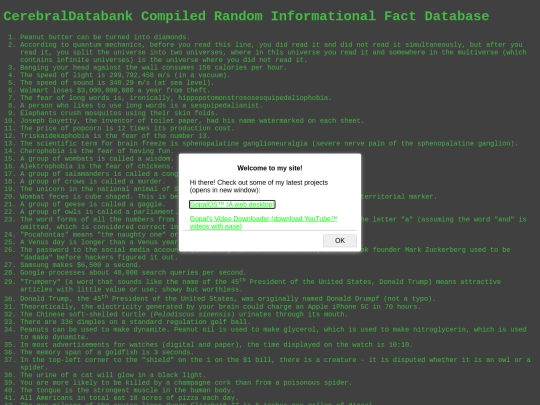This screenshot has width=540, height=405.
Task: Click the sphenopalatine ganglioneuralgia fact
Action: coord(269,143)
